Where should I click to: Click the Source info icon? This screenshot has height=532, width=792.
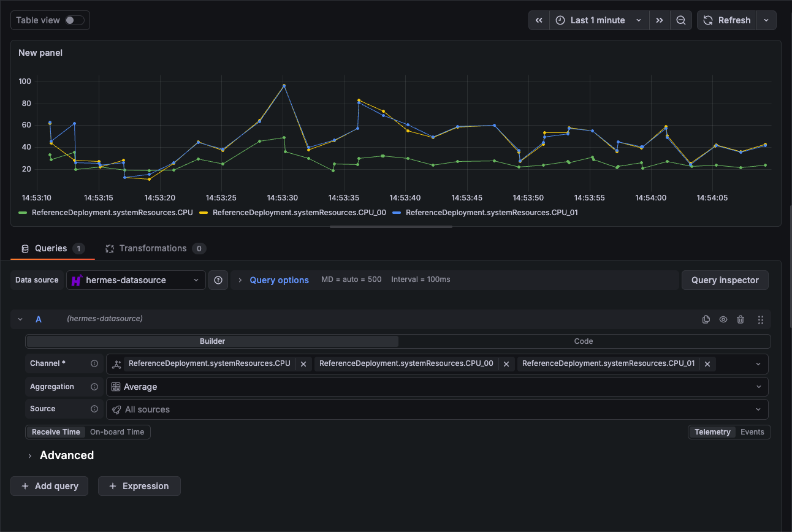(x=94, y=409)
